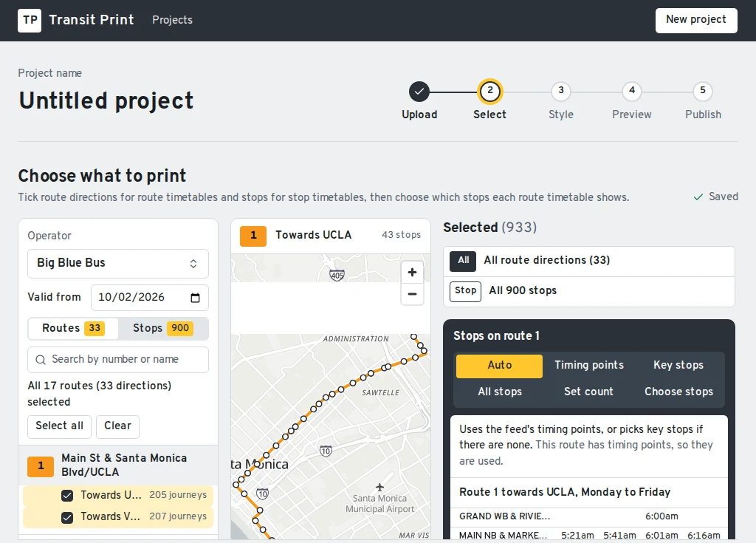
Task: Uncheck the Towards V... direction checkbox
Action: [67, 517]
